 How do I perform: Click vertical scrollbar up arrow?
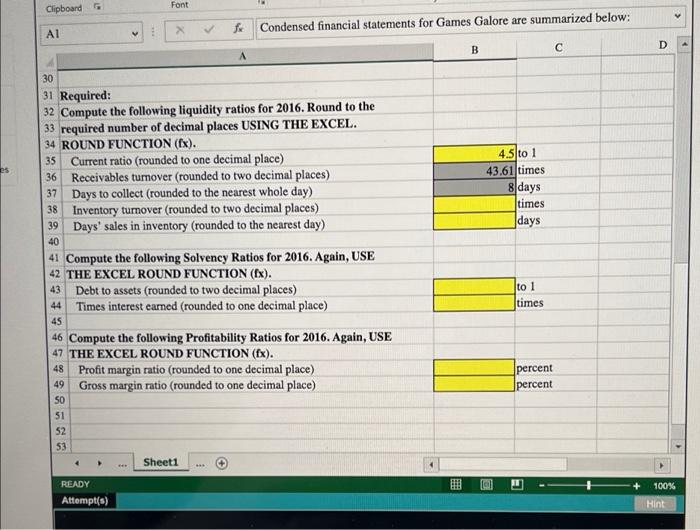(683, 45)
